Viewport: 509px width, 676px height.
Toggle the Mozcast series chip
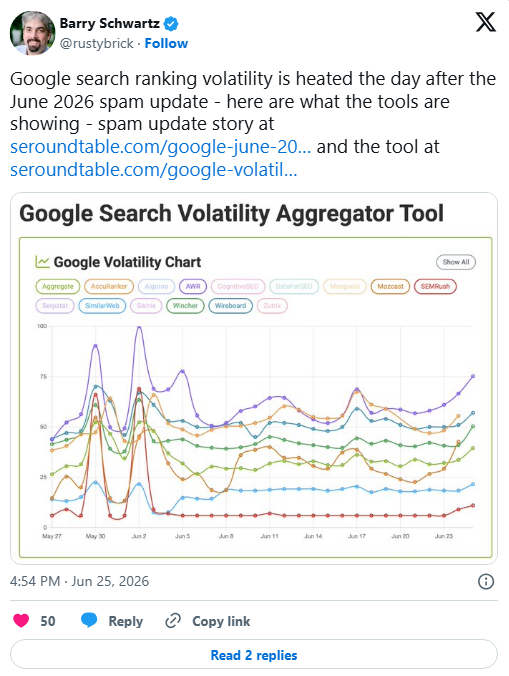(390, 286)
